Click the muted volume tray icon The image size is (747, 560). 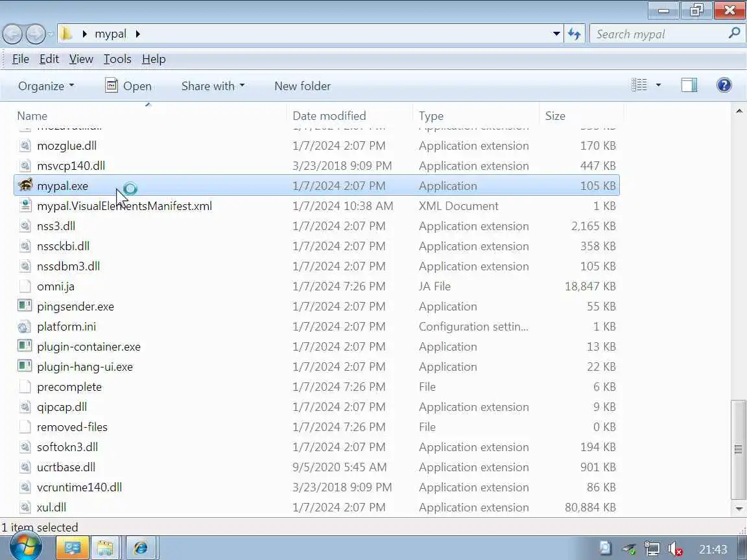(x=675, y=549)
